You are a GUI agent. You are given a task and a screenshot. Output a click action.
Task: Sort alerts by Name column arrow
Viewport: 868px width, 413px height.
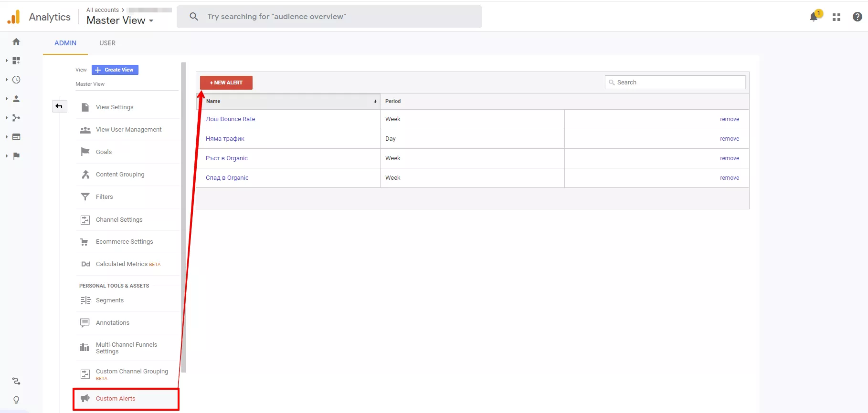375,102
